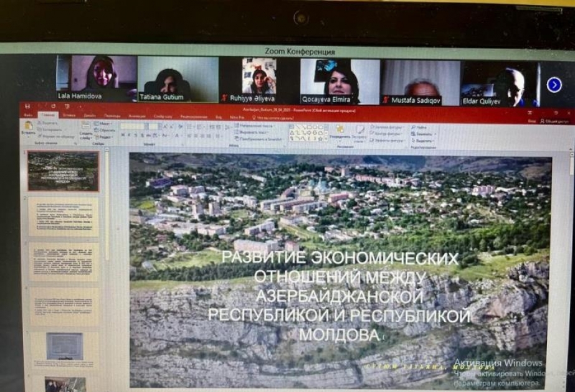
Task: Click muted mic icon beside Ruhiyyə Əliyeva
Action: [224, 98]
